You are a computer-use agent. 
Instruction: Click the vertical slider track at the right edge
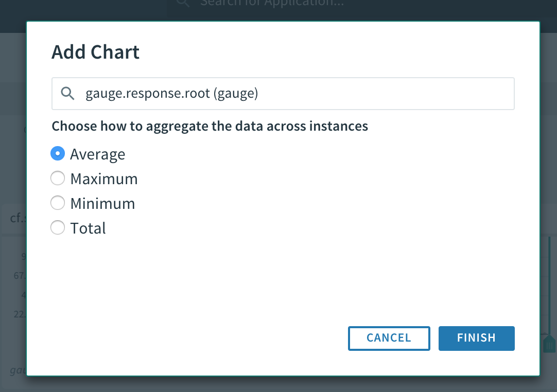[x=549, y=288]
